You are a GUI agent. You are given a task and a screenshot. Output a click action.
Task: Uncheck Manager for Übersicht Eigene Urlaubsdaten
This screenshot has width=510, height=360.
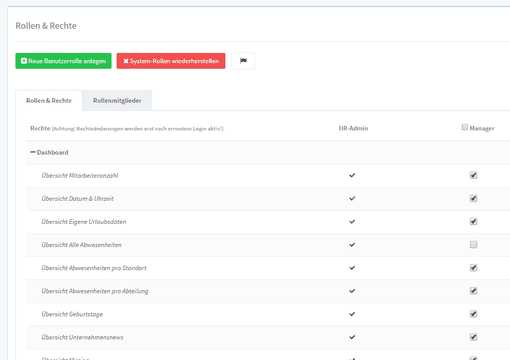(473, 221)
